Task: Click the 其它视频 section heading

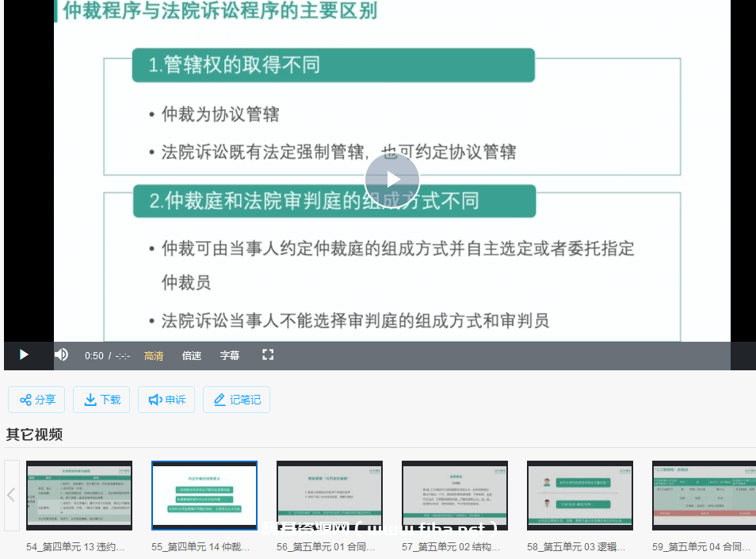Action: [34, 435]
